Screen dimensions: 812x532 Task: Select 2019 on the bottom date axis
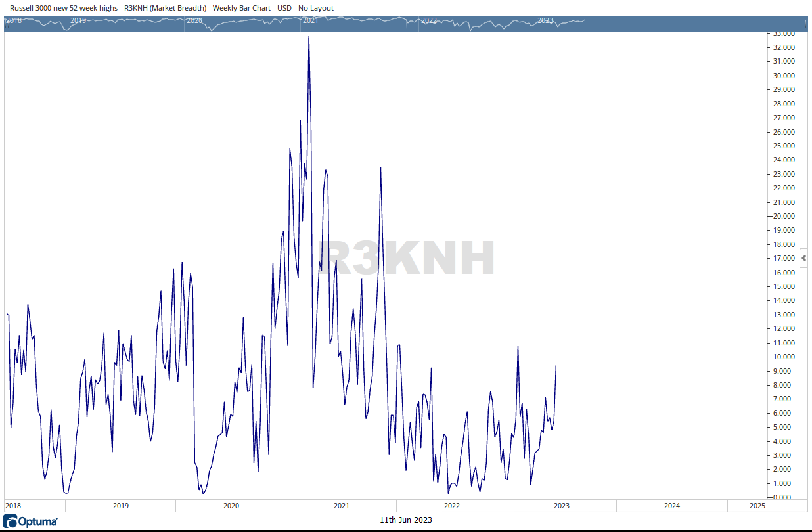click(x=120, y=506)
